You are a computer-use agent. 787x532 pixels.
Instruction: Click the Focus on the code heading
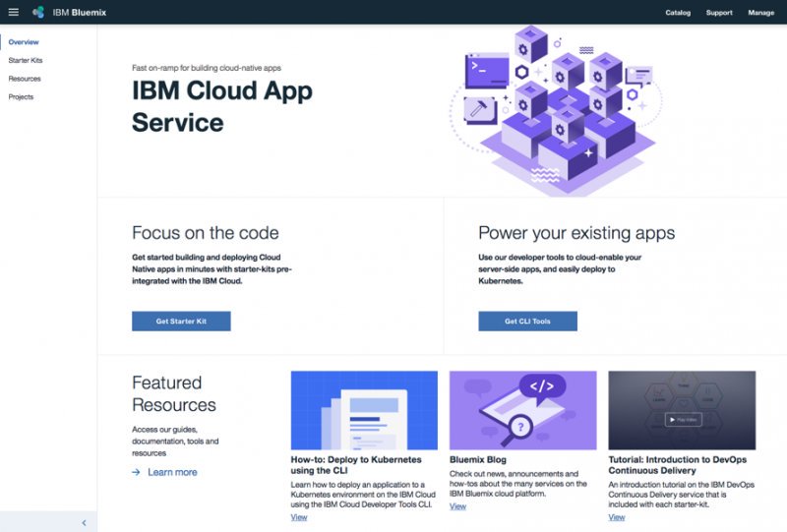pyautogui.click(x=206, y=233)
